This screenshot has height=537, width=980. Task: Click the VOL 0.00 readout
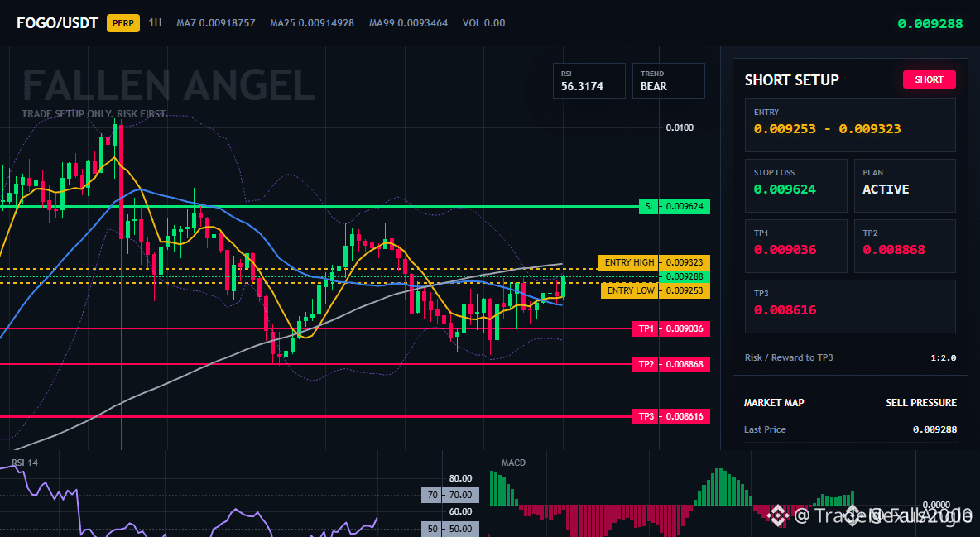pyautogui.click(x=483, y=23)
